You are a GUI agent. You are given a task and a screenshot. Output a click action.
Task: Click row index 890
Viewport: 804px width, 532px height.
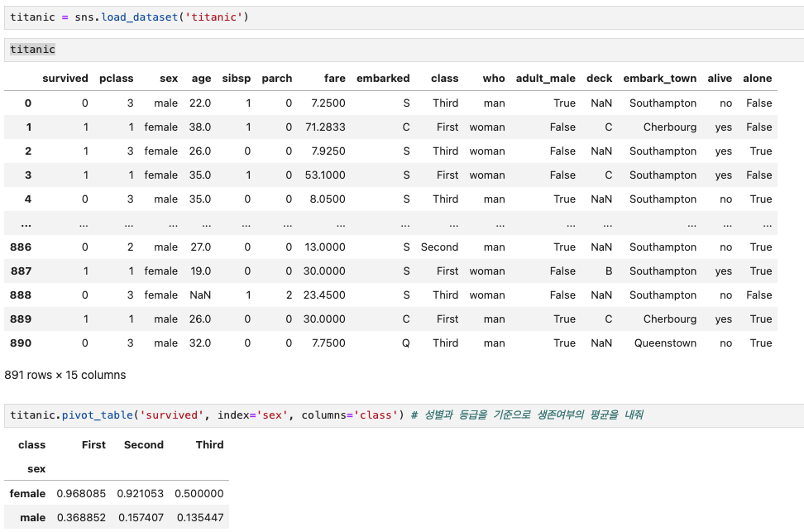[21, 343]
